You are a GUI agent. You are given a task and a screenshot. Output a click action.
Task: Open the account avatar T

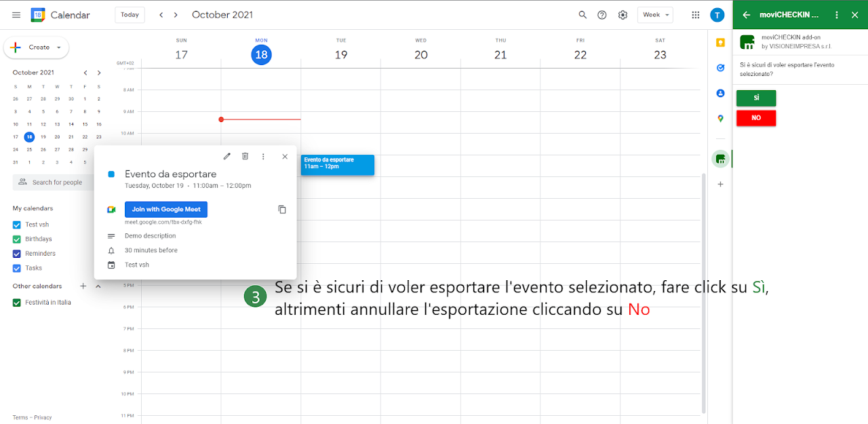pyautogui.click(x=717, y=15)
